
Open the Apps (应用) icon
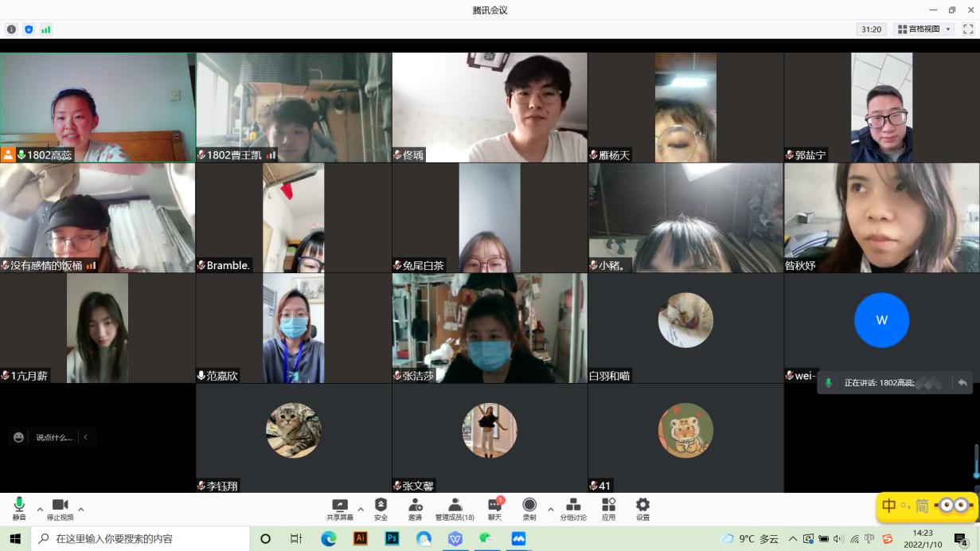coord(608,506)
